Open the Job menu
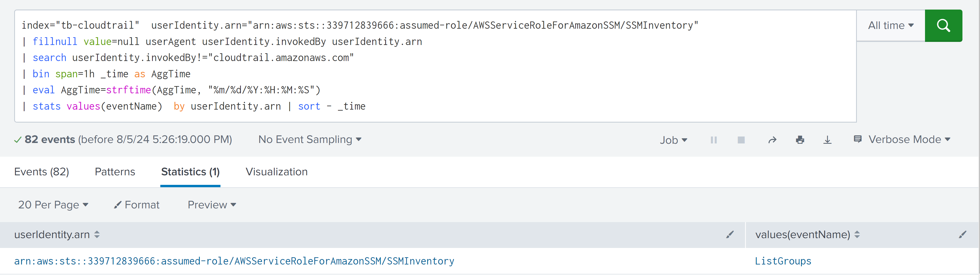The image size is (980, 280). click(x=673, y=140)
